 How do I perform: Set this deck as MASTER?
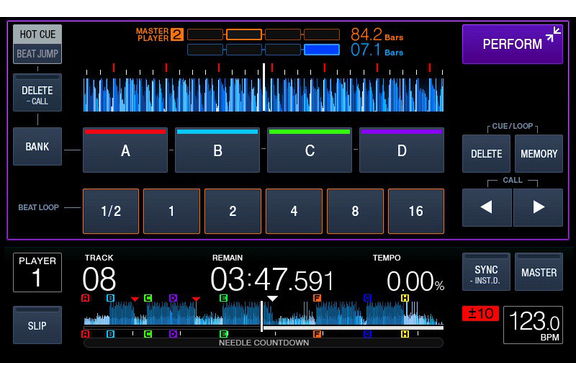(x=539, y=272)
